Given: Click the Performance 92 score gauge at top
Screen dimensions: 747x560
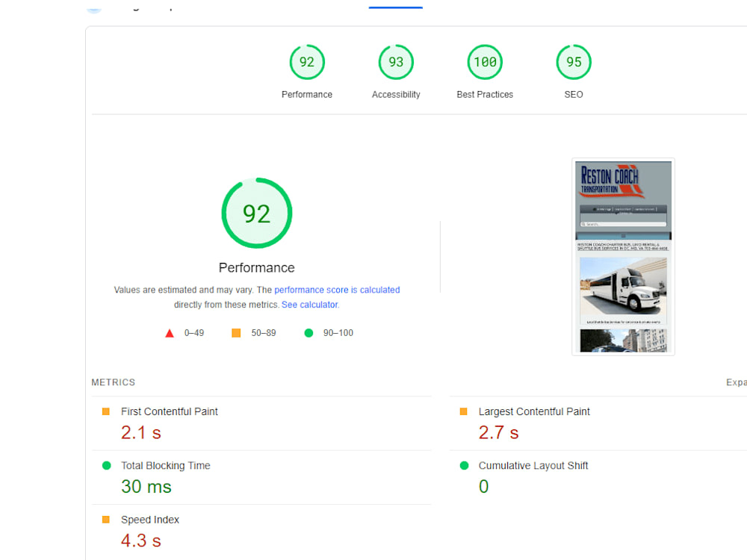Looking at the screenshot, I should coord(307,62).
